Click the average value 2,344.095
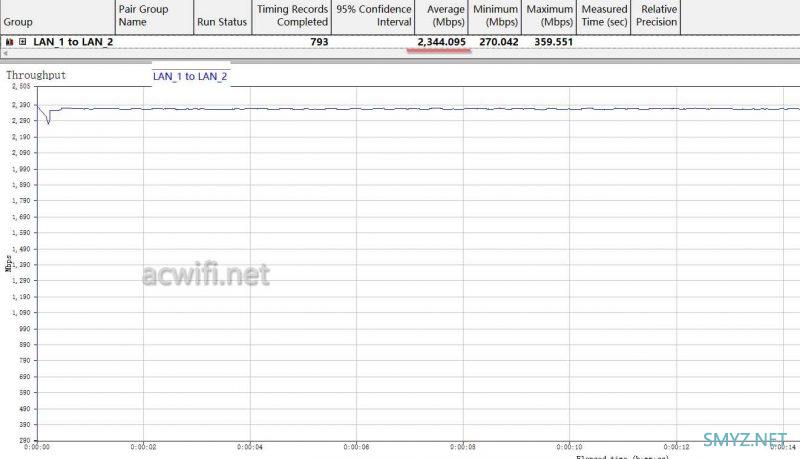The width and height of the screenshot is (800, 459). (x=441, y=42)
